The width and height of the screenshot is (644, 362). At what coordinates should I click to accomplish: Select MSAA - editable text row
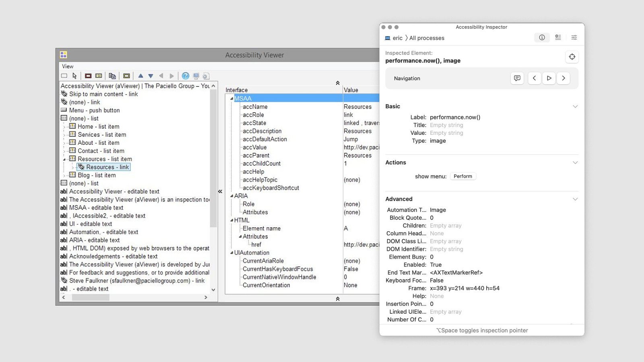coord(96,208)
